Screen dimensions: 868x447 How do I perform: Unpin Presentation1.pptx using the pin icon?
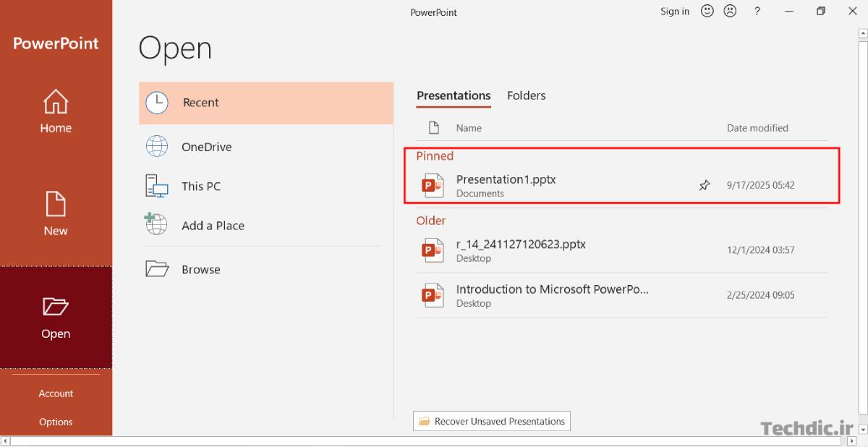point(705,185)
